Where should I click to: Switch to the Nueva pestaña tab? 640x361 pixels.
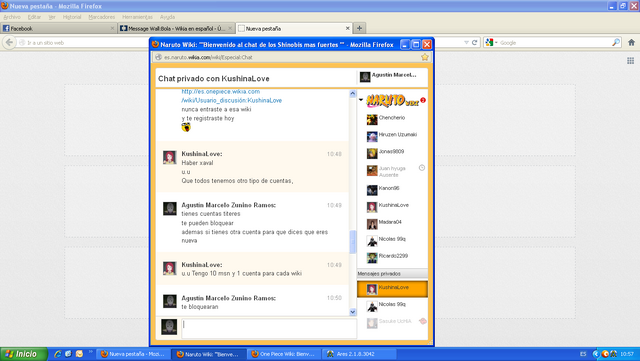point(294,28)
